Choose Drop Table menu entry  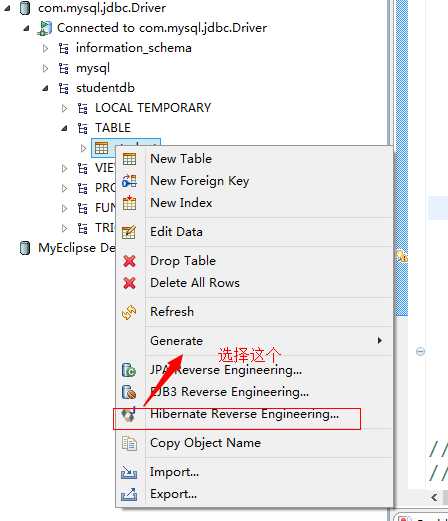(x=255, y=261)
